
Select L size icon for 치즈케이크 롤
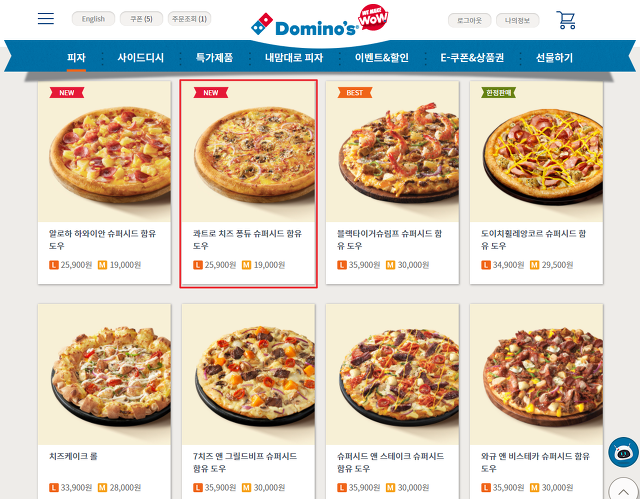pyautogui.click(x=53, y=488)
